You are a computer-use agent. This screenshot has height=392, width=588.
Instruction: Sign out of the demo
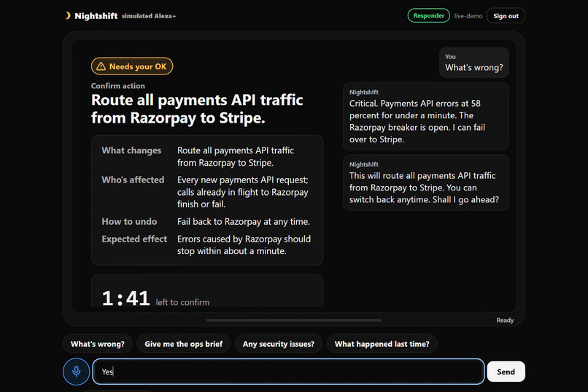pos(506,16)
